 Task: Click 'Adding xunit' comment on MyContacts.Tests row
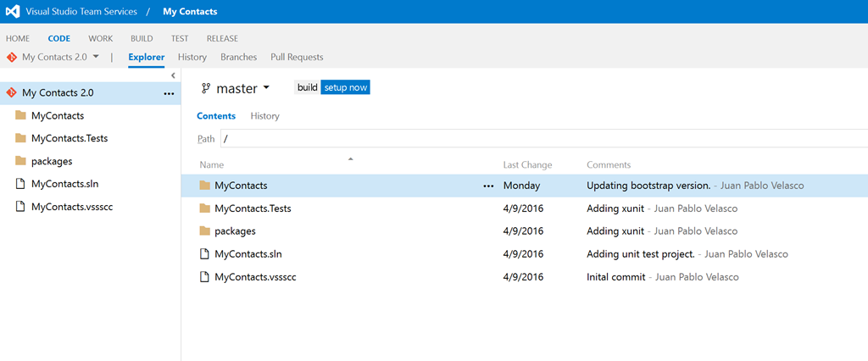615,208
